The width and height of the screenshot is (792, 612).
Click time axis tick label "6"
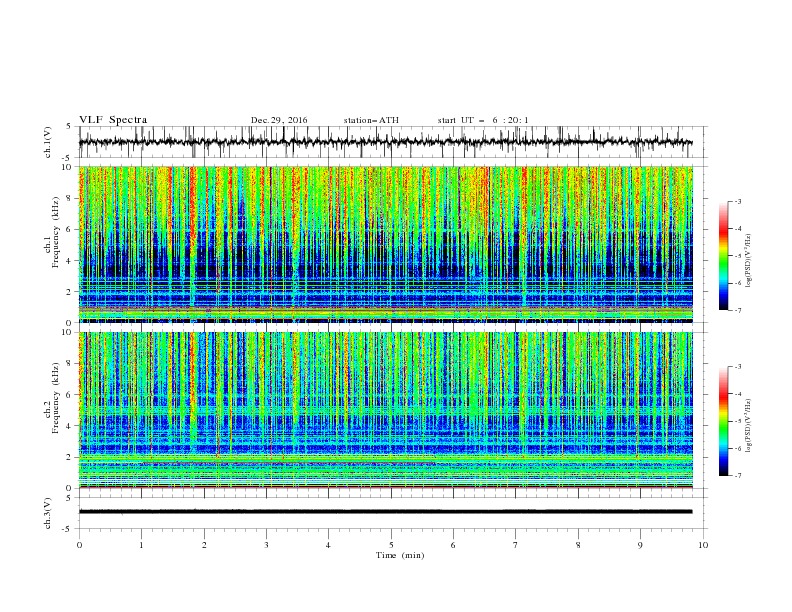[x=453, y=545]
